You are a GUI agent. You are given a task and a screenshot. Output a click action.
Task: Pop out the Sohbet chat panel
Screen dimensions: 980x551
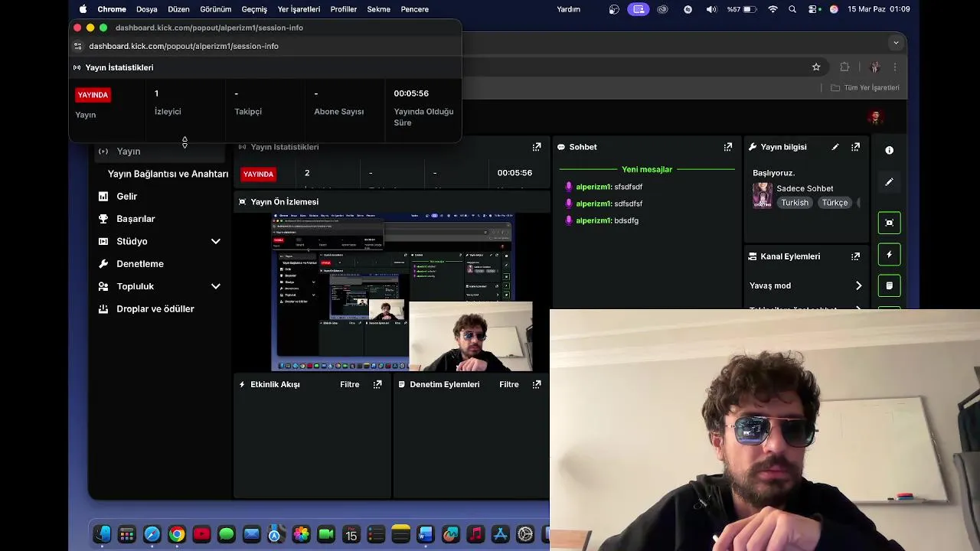click(x=728, y=147)
